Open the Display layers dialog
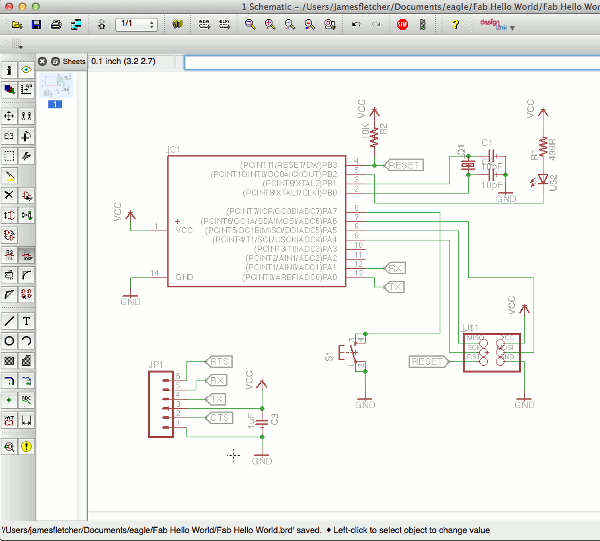 [x=9, y=90]
